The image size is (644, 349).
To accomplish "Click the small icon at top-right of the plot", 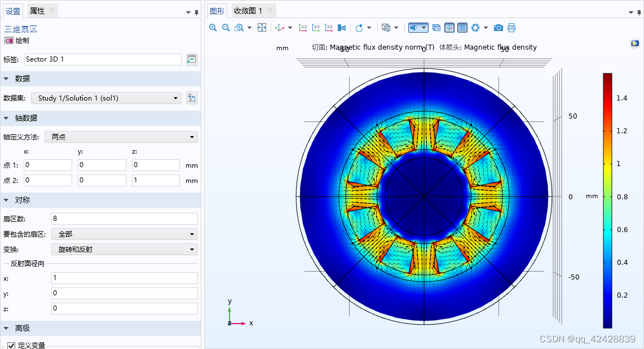I will point(635,43).
